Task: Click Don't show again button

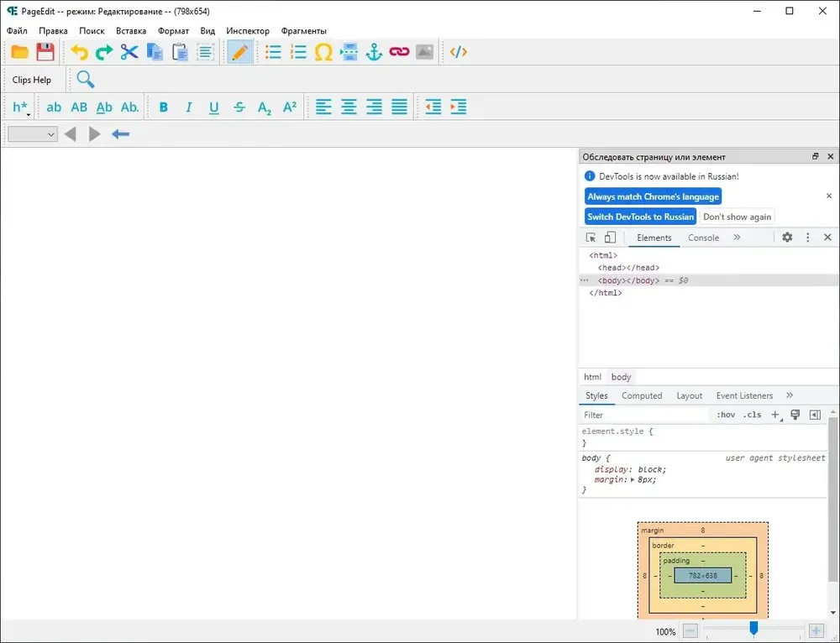Action: [x=738, y=217]
